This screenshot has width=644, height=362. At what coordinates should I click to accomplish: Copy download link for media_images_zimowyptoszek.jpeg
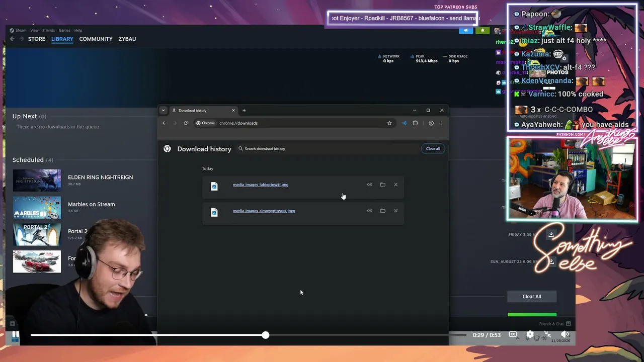370,211
